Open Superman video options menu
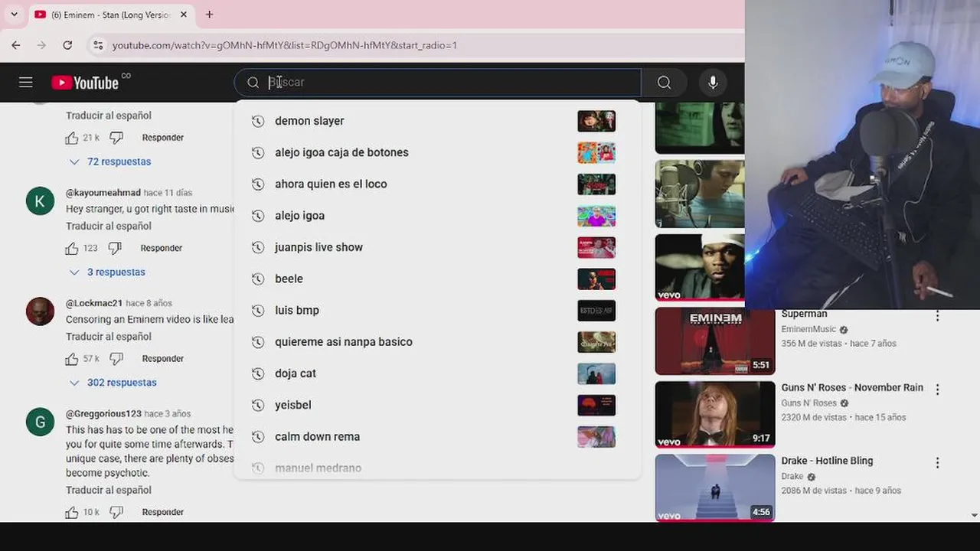The height and width of the screenshot is (551, 980). point(937,315)
